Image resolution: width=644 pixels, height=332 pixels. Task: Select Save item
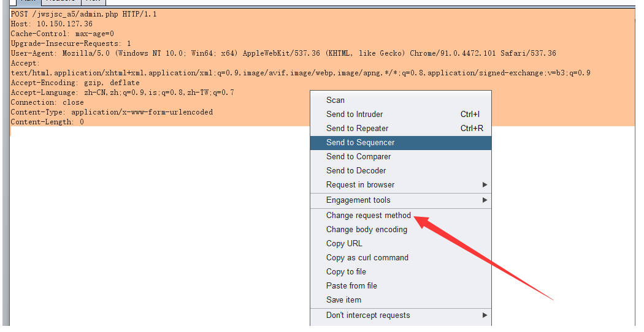click(x=343, y=300)
